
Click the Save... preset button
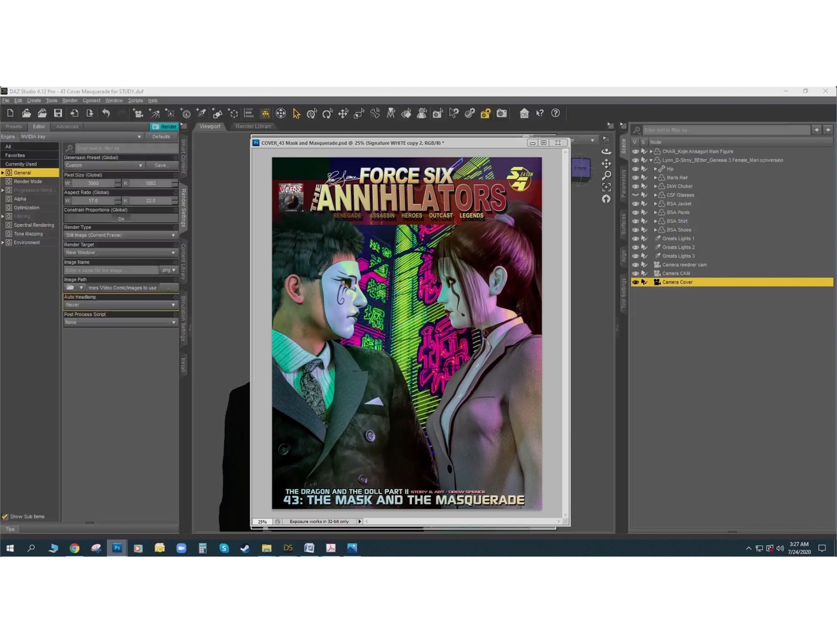(161, 166)
